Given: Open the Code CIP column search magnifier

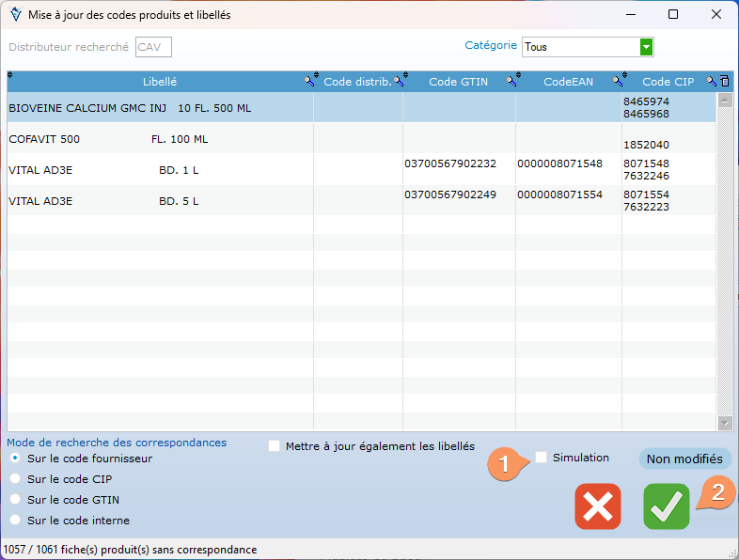Looking at the screenshot, I should pos(712,82).
